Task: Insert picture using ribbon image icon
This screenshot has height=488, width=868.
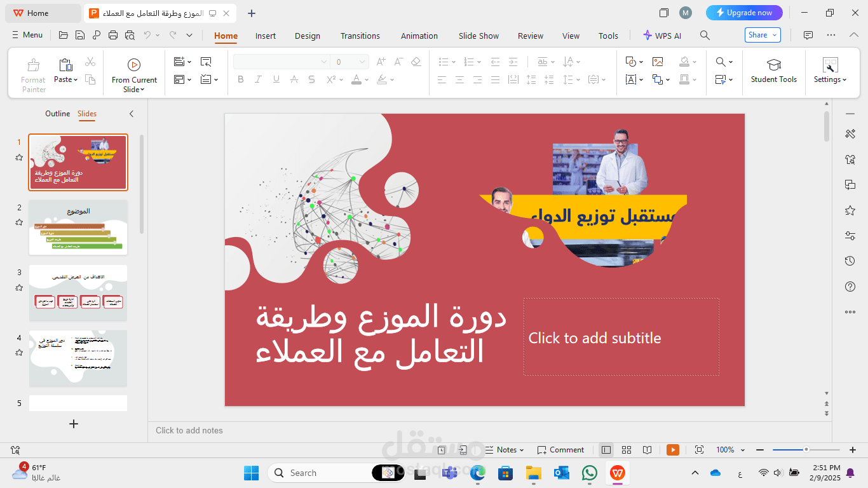Action: pyautogui.click(x=658, y=62)
